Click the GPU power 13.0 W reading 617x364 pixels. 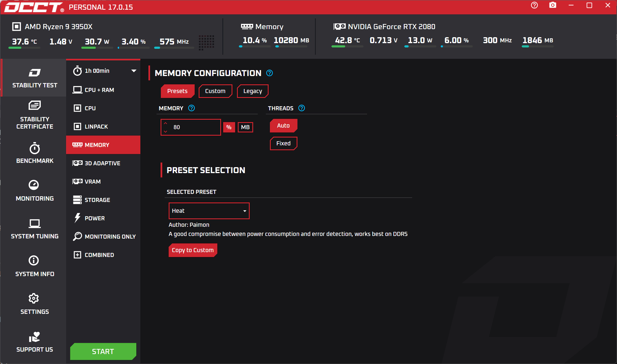tap(420, 40)
